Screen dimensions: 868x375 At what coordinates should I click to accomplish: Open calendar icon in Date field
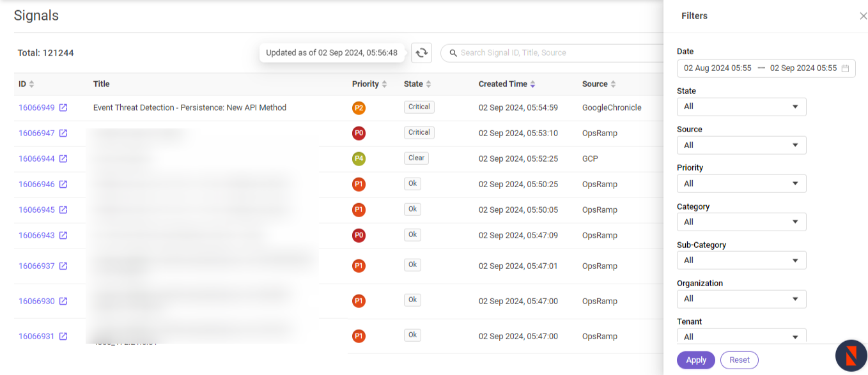click(845, 68)
